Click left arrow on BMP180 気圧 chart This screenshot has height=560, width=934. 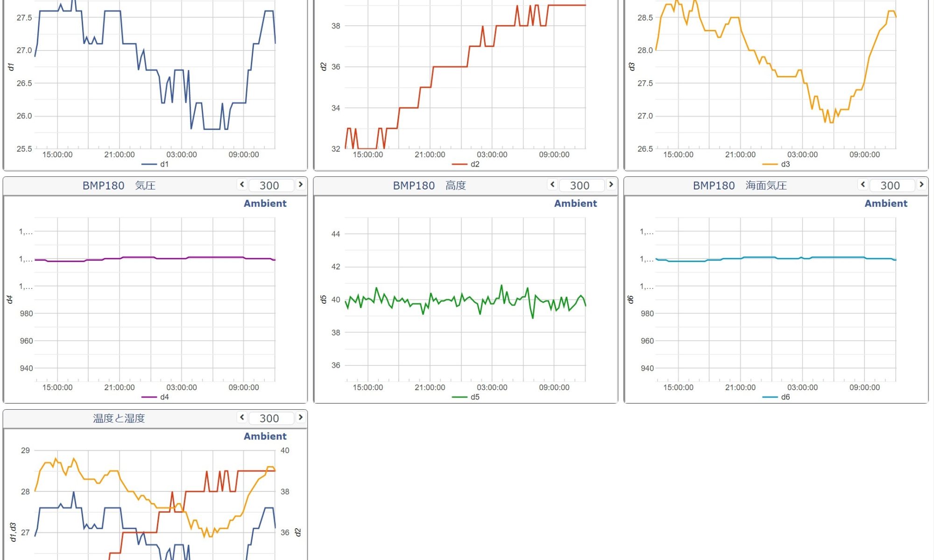tap(242, 185)
